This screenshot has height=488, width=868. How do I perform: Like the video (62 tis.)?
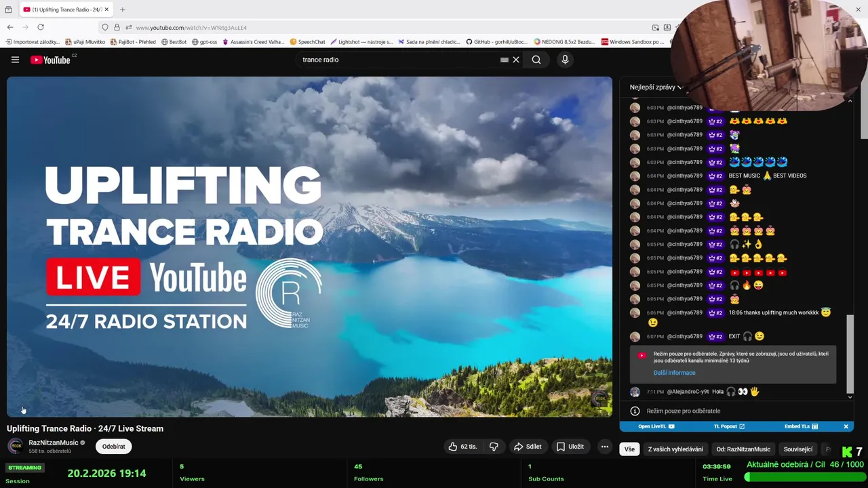462,447
